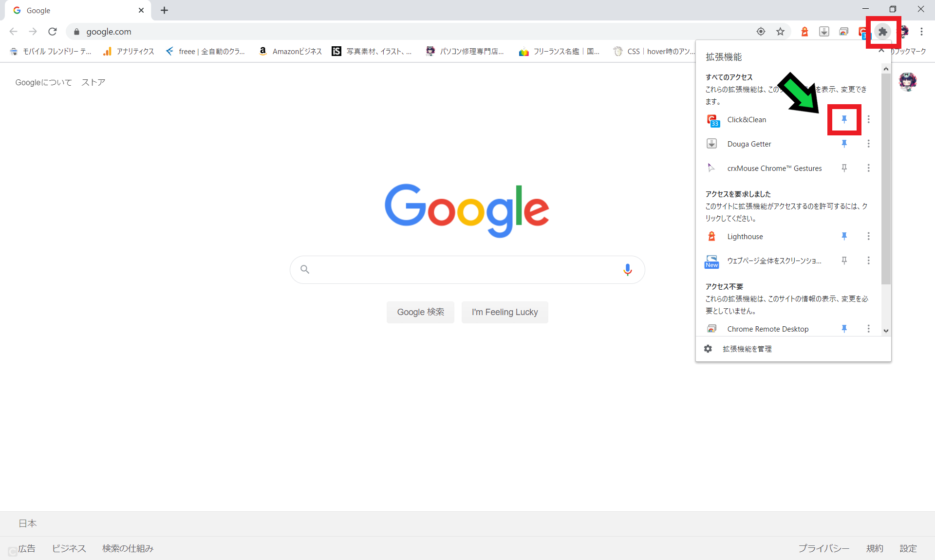935x560 pixels.
Task: Start voice search with microphone icon
Action: pos(627,270)
